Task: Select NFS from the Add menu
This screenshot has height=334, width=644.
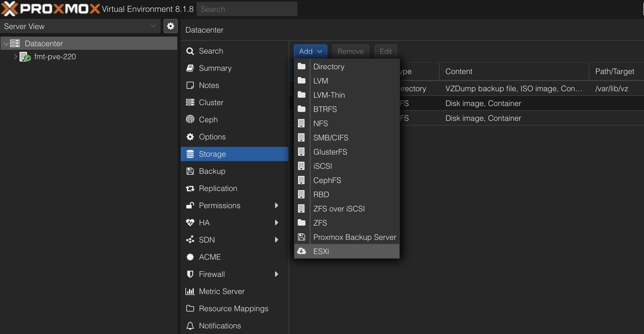Action: point(321,123)
